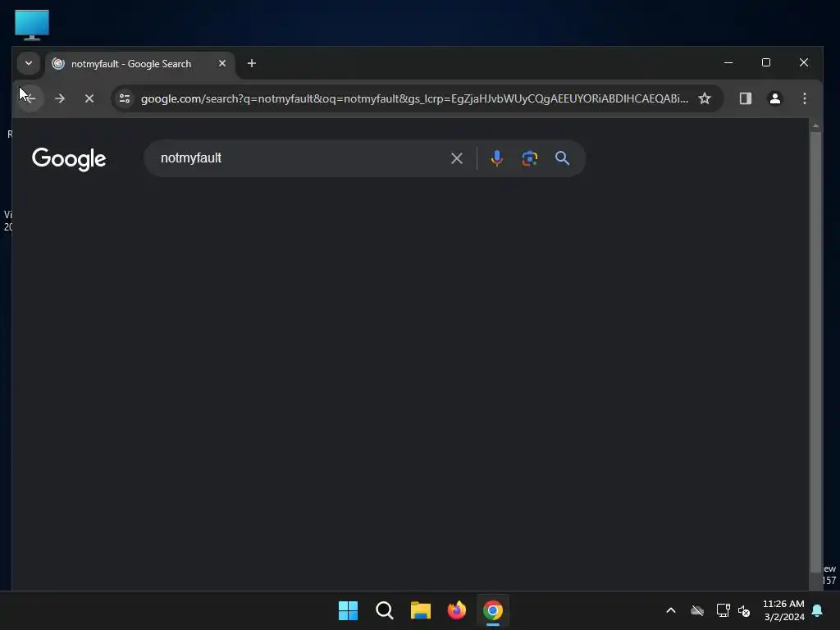The width and height of the screenshot is (840, 630).
Task: Minimize the Chrome window
Action: click(x=728, y=62)
